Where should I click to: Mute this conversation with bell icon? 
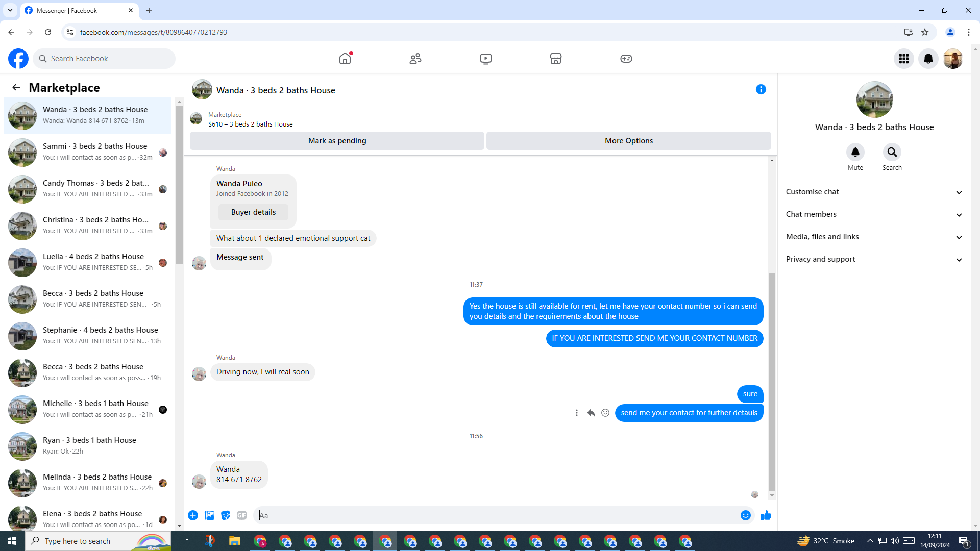(855, 152)
